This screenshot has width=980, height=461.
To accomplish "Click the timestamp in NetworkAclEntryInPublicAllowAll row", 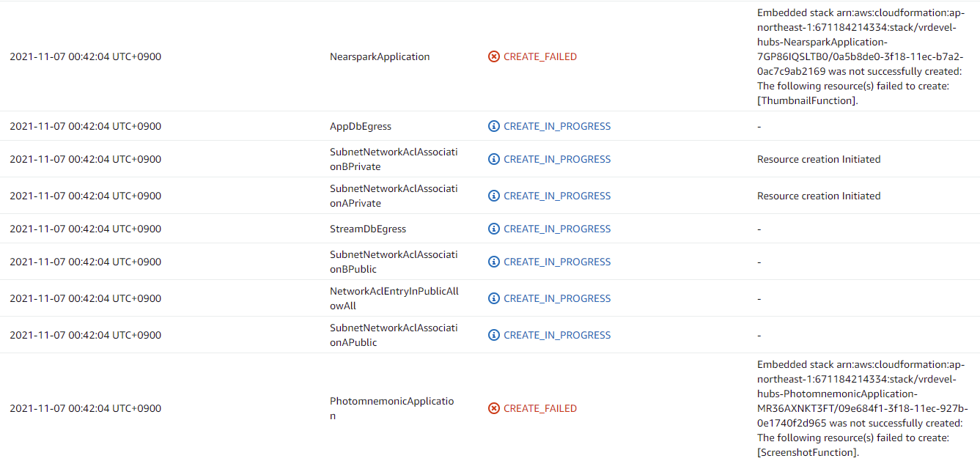I will pos(85,298).
